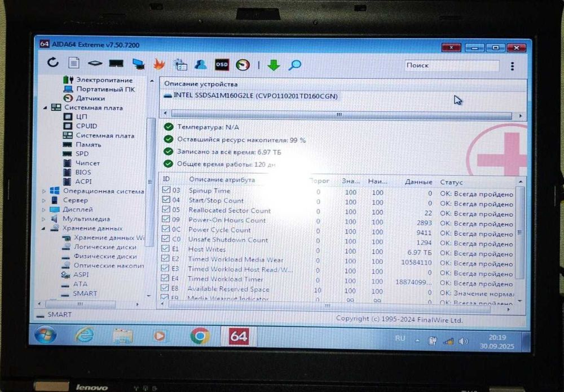
Task: Toggle checkbox for C0 Unsafe Shutdown Count
Action: pyautogui.click(x=165, y=239)
